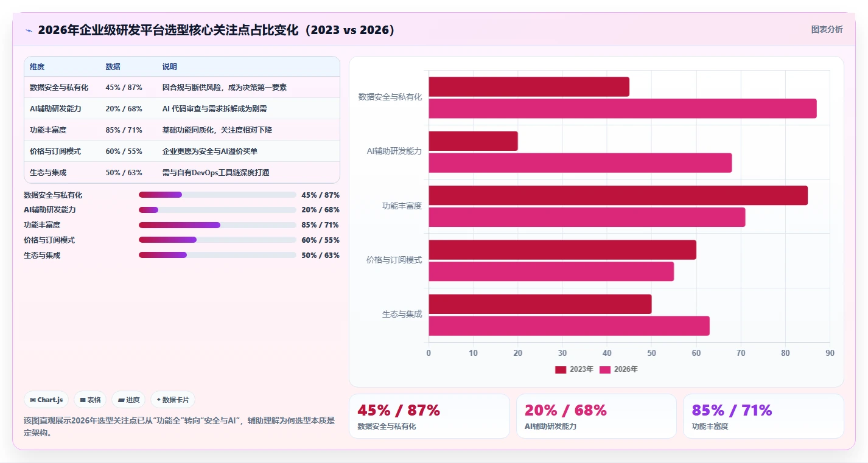
Task: Click the 图表分析 label in header
Action: click(x=827, y=29)
